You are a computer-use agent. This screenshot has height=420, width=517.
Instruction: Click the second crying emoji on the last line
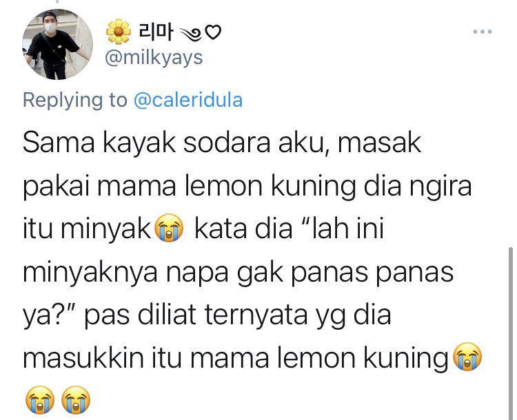(x=76, y=399)
